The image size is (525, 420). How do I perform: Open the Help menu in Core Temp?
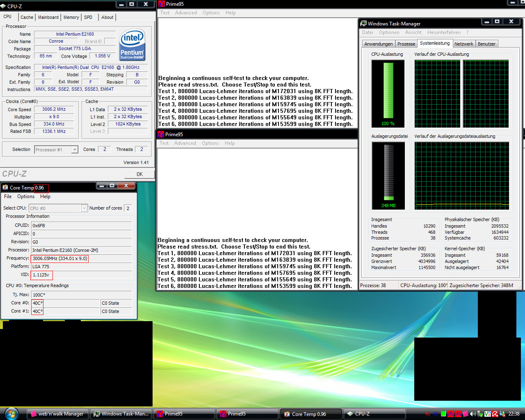pyautogui.click(x=45, y=196)
